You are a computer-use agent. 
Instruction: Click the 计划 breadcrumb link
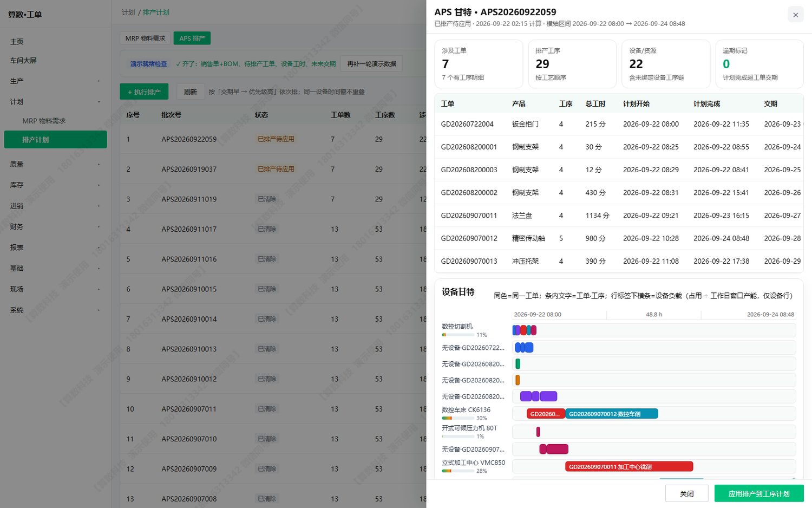pyautogui.click(x=128, y=12)
